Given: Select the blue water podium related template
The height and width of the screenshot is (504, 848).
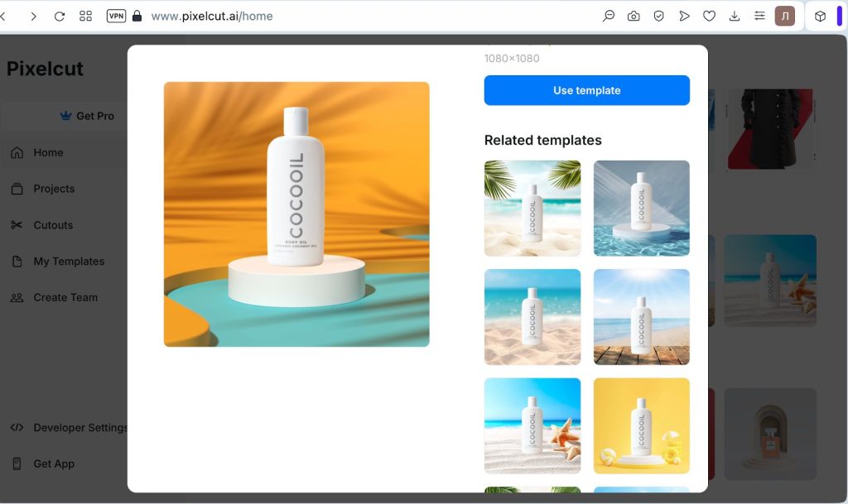Looking at the screenshot, I should click(x=642, y=208).
